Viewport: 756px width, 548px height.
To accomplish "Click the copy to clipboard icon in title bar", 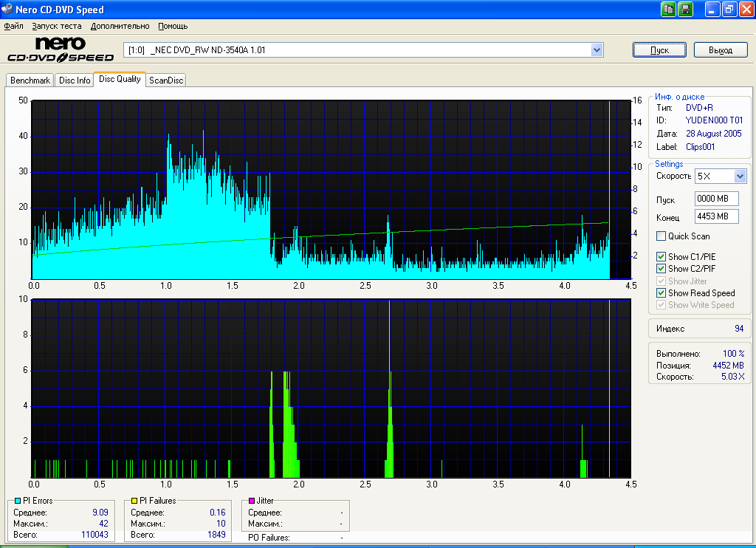I will (668, 10).
